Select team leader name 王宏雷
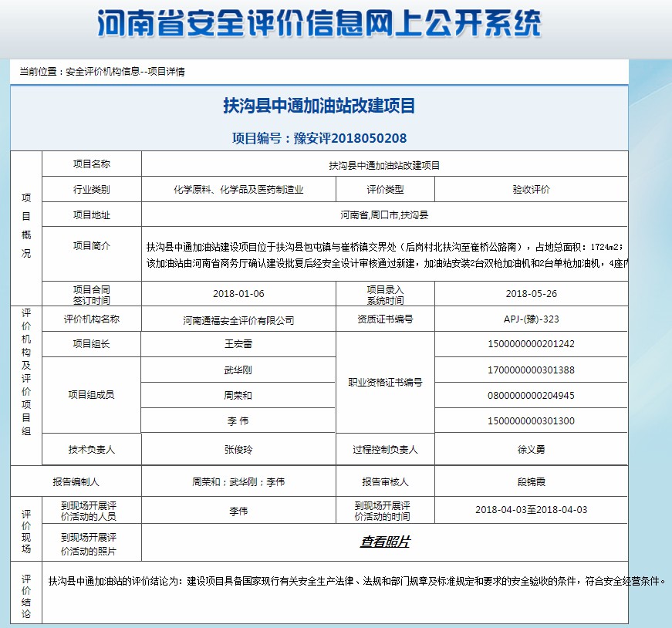The width and height of the screenshot is (672, 628). [x=238, y=344]
